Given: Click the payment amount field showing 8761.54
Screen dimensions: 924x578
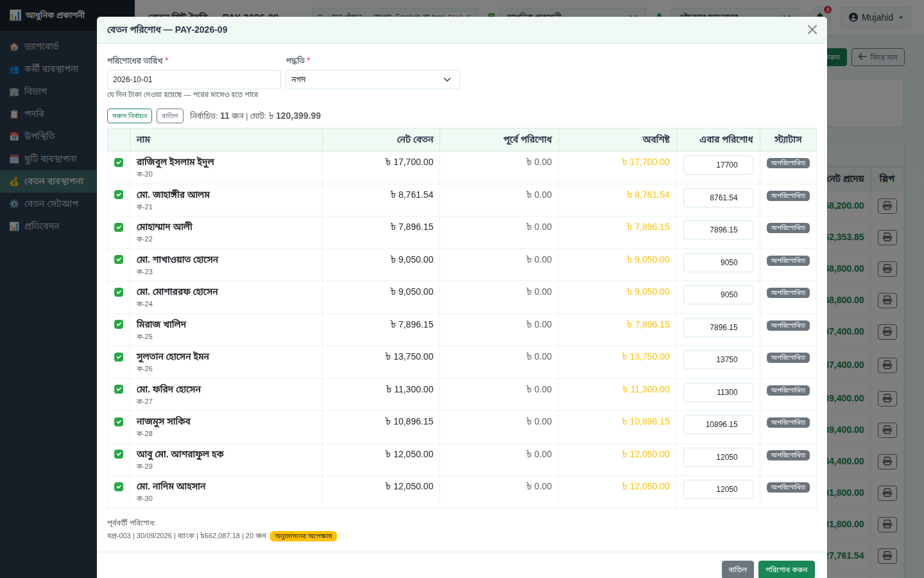Looking at the screenshot, I should click(x=718, y=198).
